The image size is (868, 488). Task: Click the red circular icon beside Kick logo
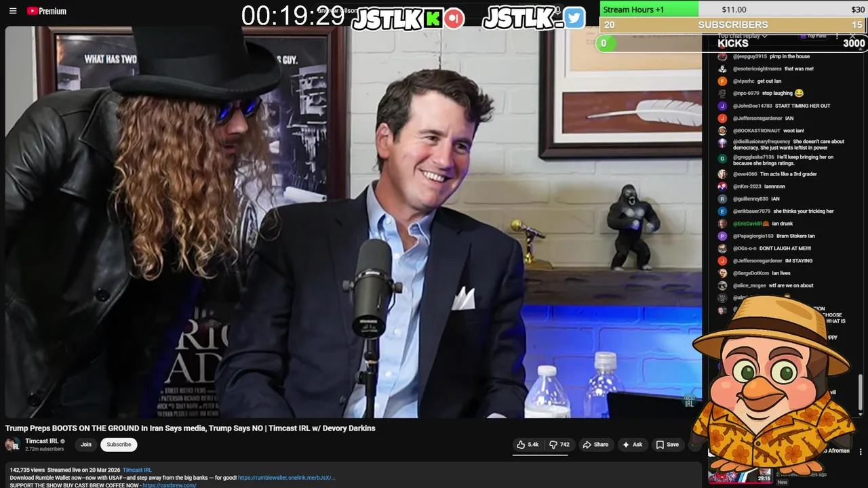[x=454, y=18]
